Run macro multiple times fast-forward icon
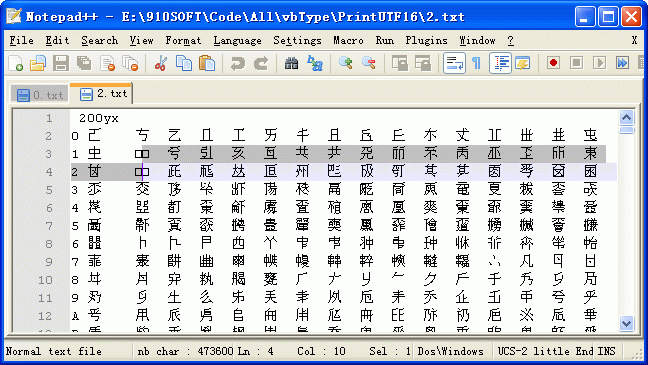 click(622, 63)
